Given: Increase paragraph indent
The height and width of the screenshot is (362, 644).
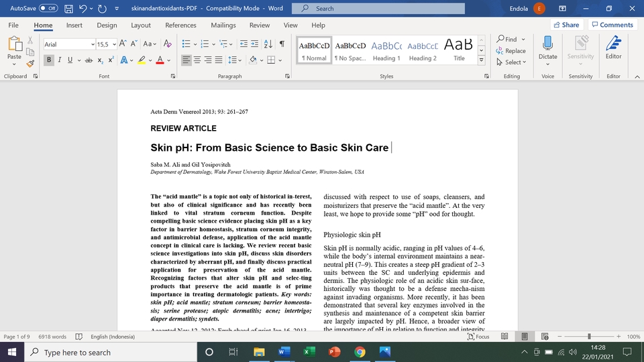Looking at the screenshot, I should [255, 44].
